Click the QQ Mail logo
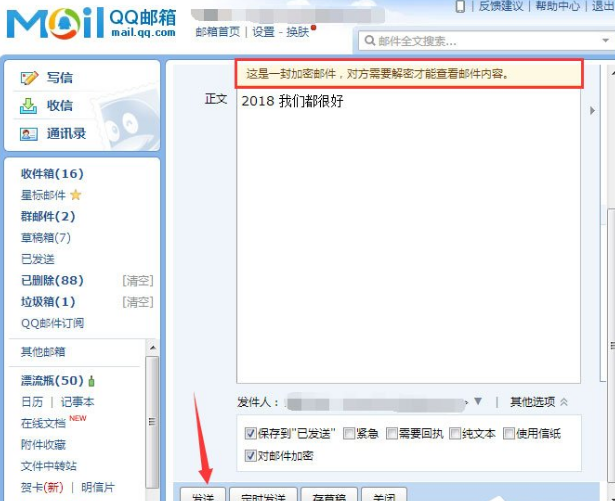The image size is (615, 501). 91,23
